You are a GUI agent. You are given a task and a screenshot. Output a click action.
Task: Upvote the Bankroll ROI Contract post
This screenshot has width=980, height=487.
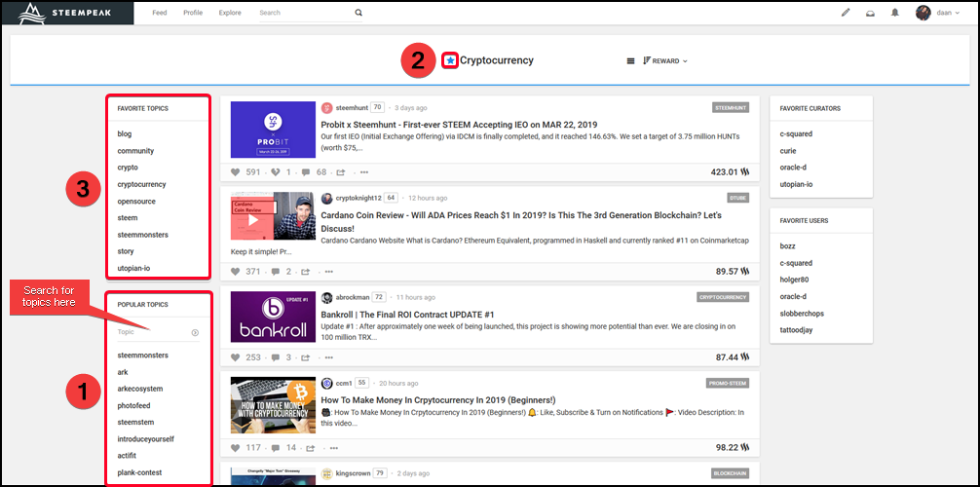tap(235, 357)
